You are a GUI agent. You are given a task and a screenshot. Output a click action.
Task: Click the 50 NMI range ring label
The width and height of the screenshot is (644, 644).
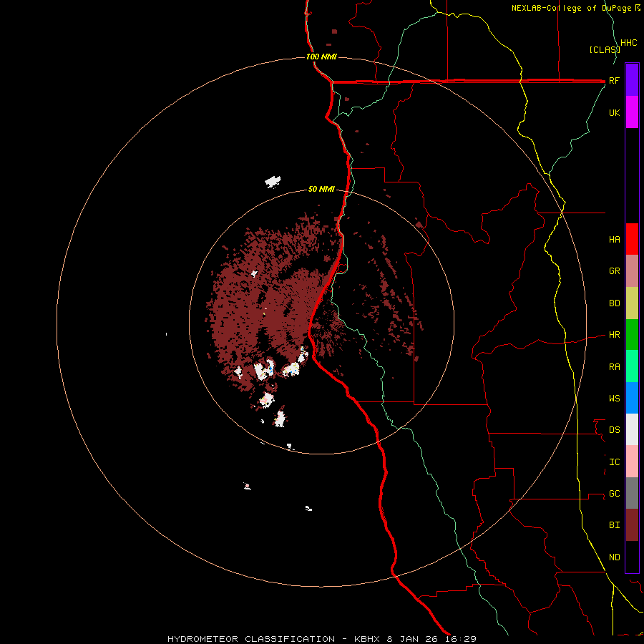pyautogui.click(x=321, y=189)
